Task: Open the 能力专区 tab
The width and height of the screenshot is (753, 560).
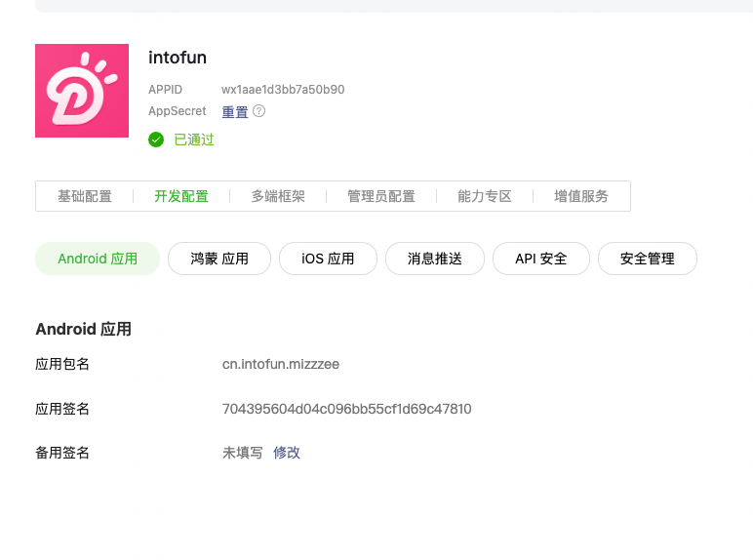Action: click(x=485, y=196)
